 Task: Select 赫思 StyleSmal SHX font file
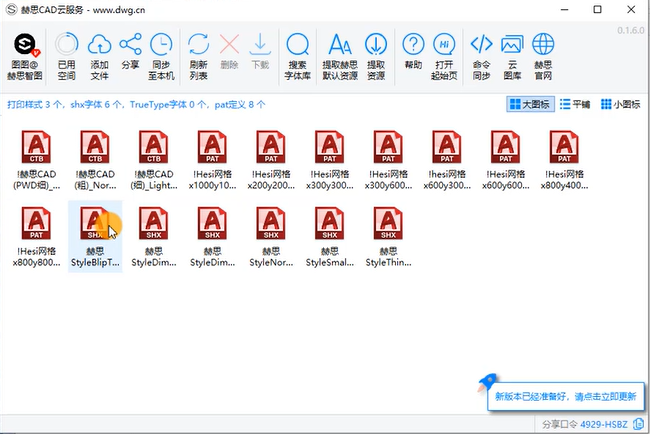coord(330,237)
